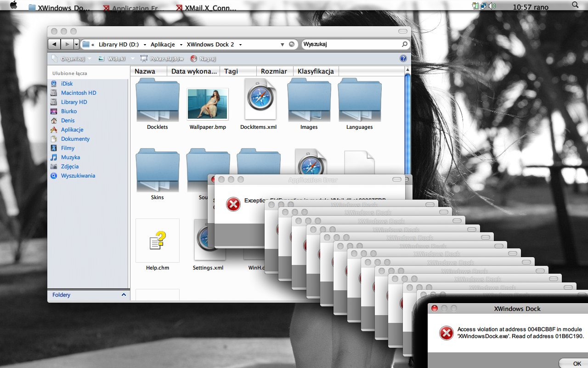The width and height of the screenshot is (588, 368).
Task: Expand Aplikacje breadcrumb arrow
Action: (x=181, y=45)
